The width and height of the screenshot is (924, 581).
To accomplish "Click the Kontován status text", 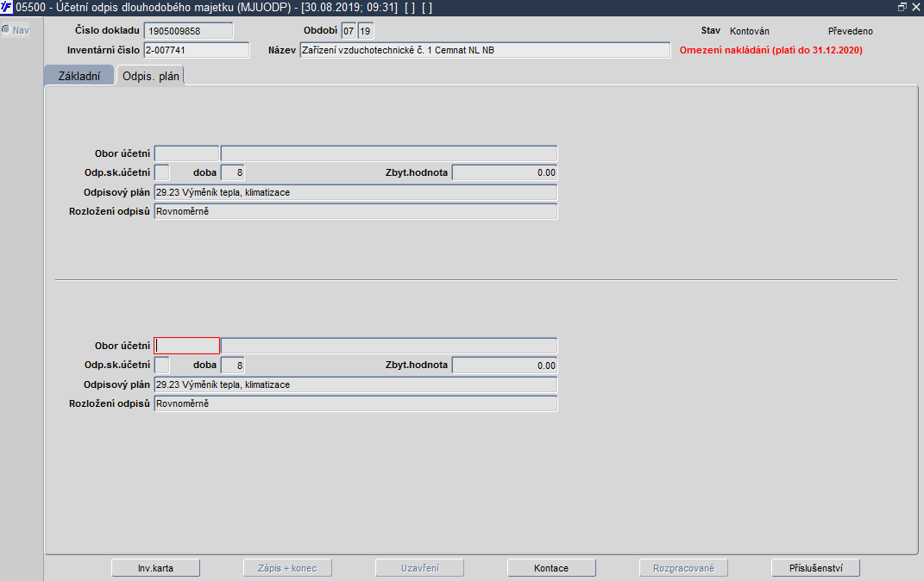I will click(749, 31).
